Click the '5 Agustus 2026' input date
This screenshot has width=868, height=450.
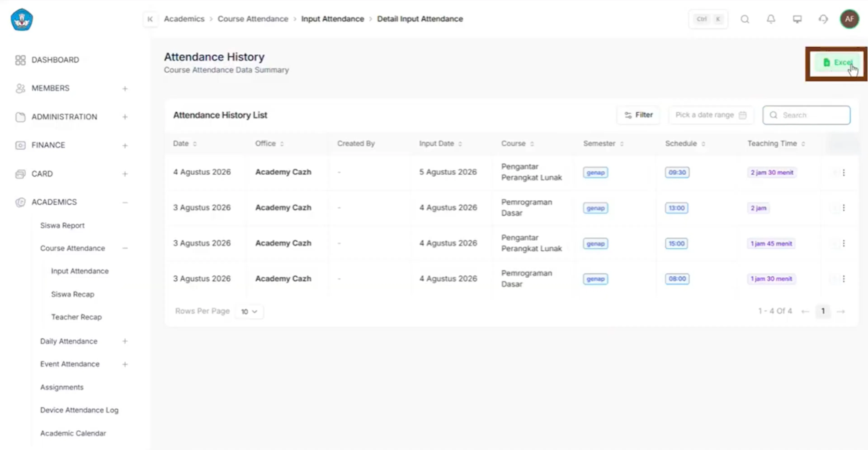pos(448,172)
